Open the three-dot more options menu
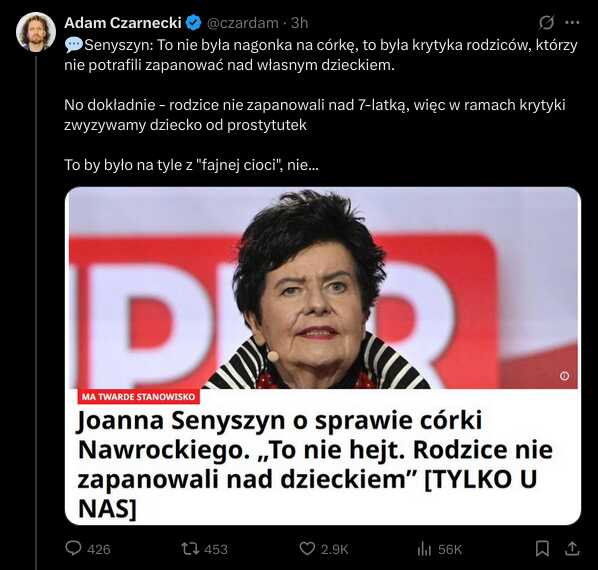Viewport: 598px width, 570px height. point(572,22)
